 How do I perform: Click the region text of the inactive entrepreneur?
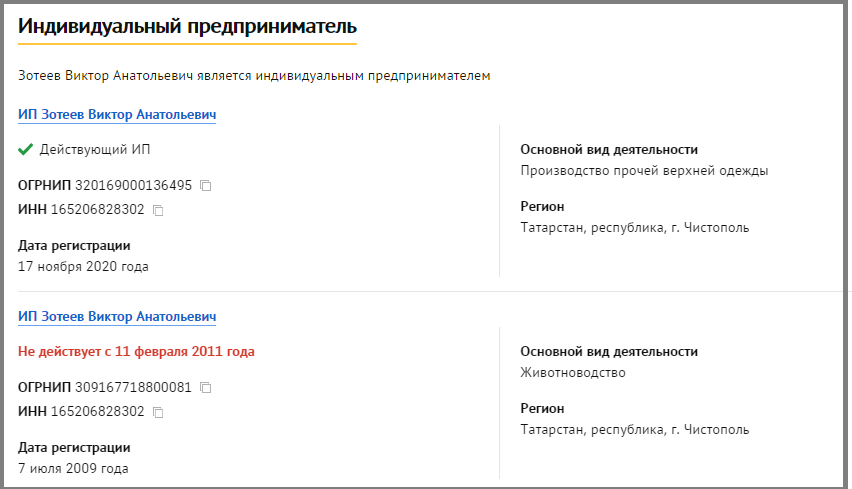(634, 430)
